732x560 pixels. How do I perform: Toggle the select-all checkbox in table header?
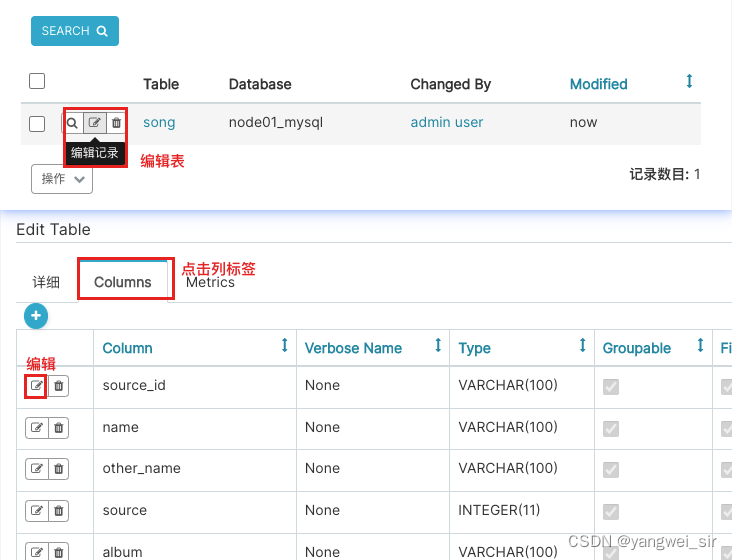(x=37, y=81)
